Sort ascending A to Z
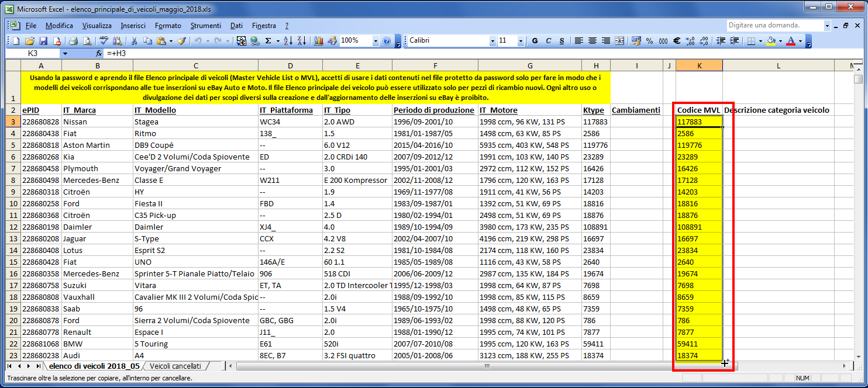The height and width of the screenshot is (388, 868). coord(288,41)
